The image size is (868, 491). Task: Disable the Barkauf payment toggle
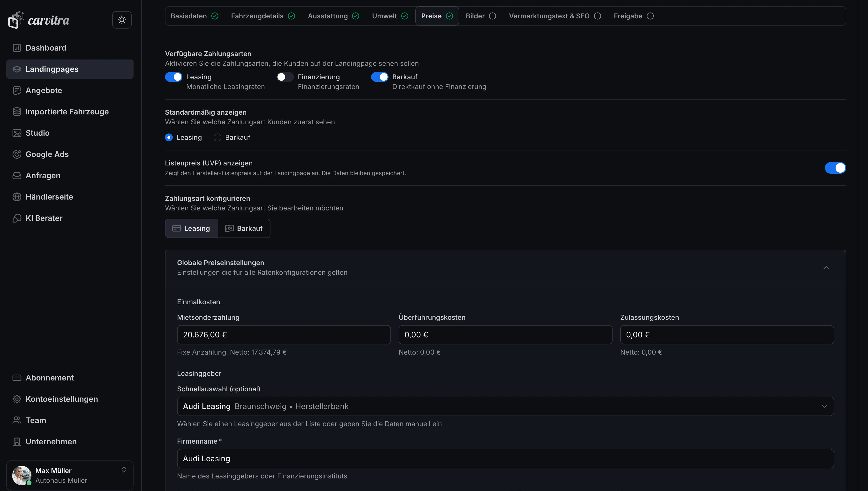click(380, 77)
